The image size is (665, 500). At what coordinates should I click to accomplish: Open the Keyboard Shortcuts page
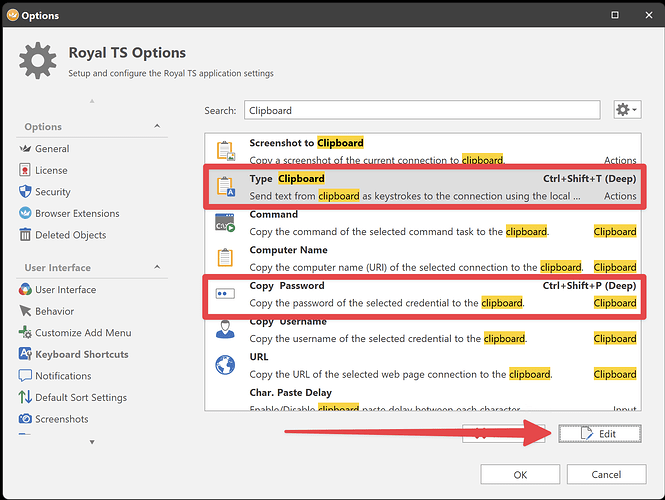pyautogui.click(x=81, y=354)
